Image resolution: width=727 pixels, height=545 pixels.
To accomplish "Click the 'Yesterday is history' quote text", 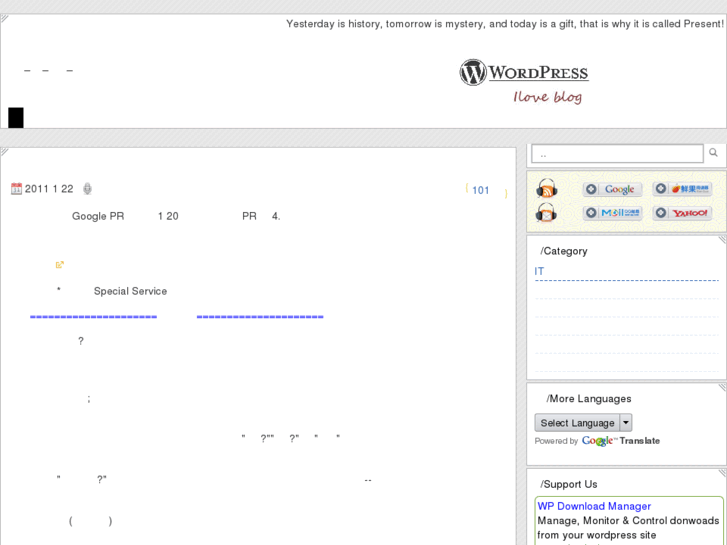I will pos(504,24).
